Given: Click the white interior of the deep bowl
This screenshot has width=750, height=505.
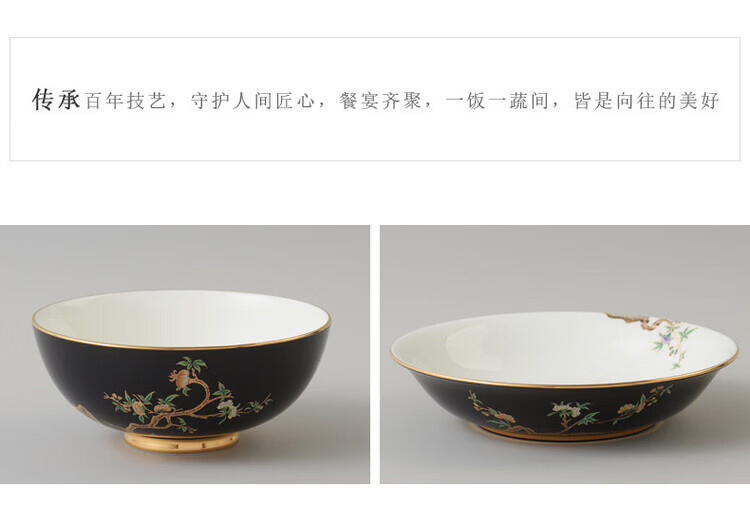Looking at the screenshot, I should 182,317.
